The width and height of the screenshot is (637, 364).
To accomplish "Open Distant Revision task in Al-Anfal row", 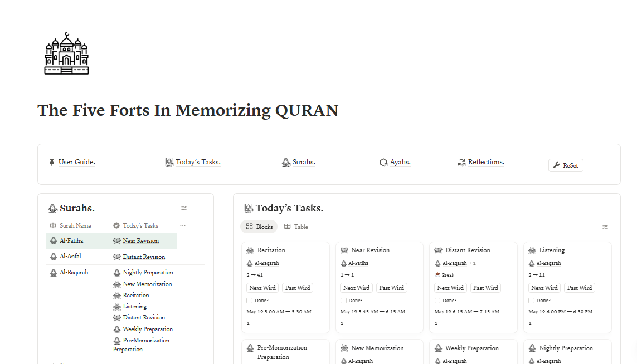I will tap(144, 257).
